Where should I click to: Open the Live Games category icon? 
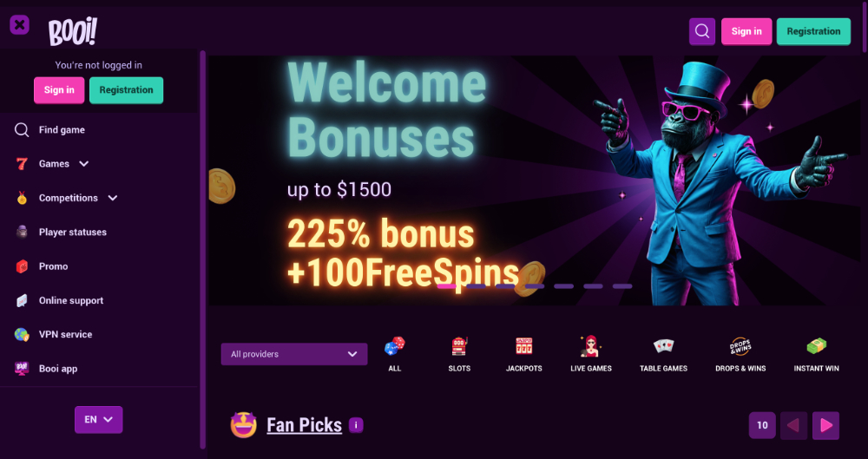pyautogui.click(x=590, y=346)
